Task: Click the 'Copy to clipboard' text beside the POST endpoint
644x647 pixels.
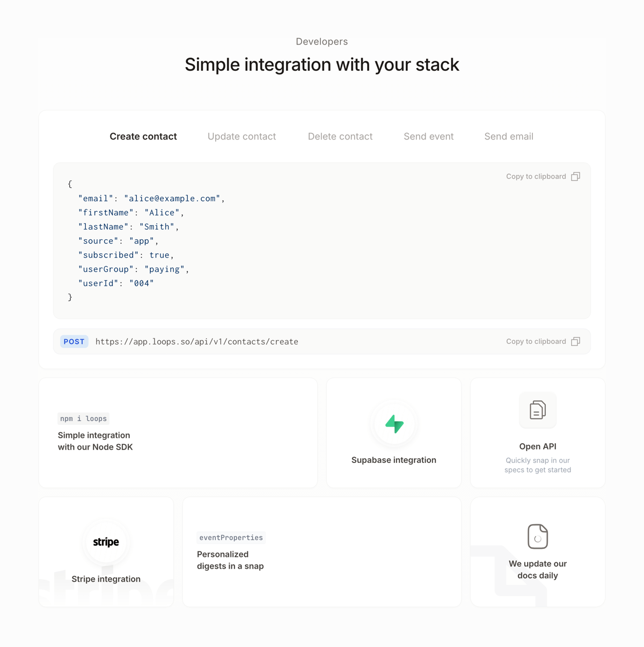Action: tap(535, 341)
